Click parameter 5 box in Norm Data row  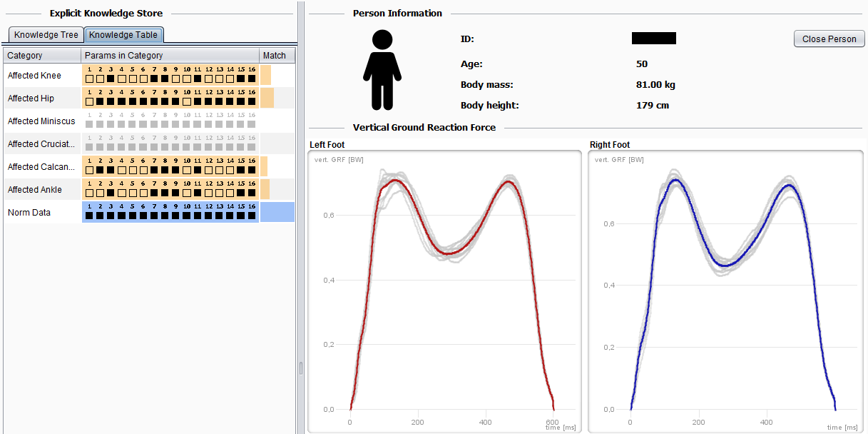click(x=133, y=216)
